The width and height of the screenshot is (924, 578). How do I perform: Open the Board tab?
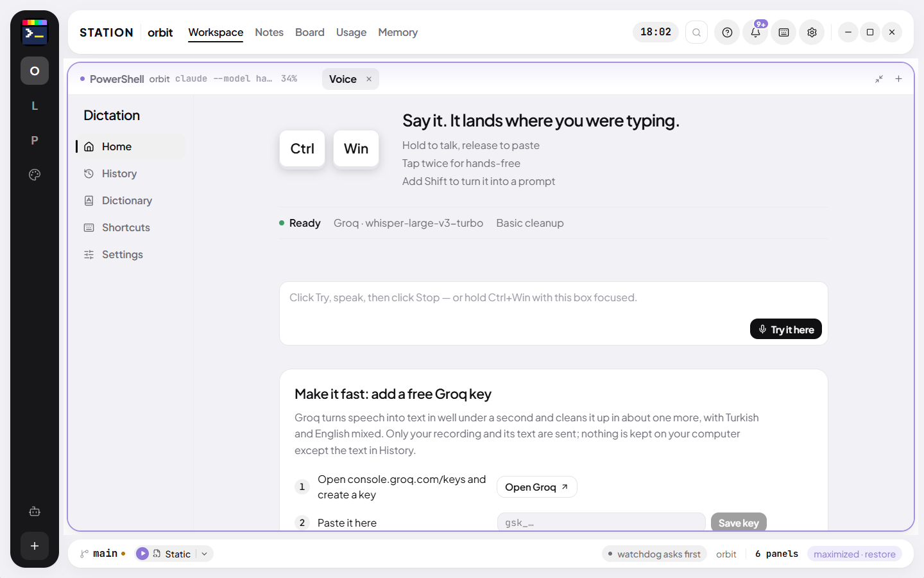point(310,32)
